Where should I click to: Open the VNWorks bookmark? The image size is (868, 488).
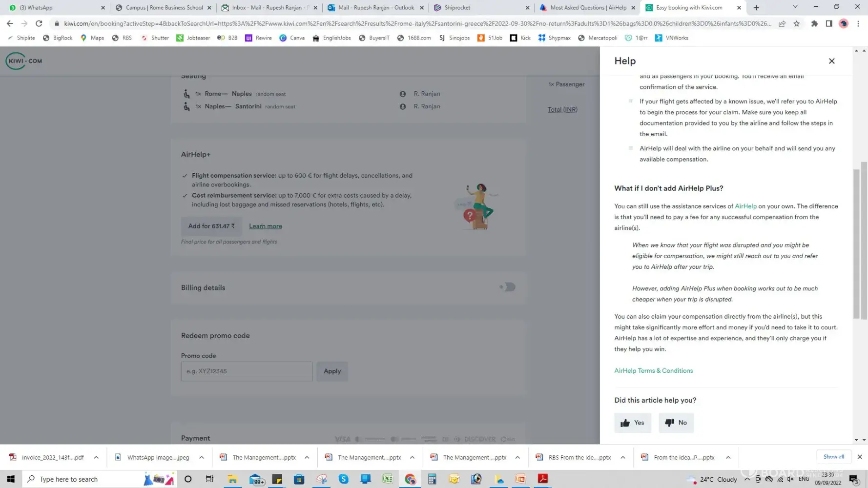coord(672,38)
